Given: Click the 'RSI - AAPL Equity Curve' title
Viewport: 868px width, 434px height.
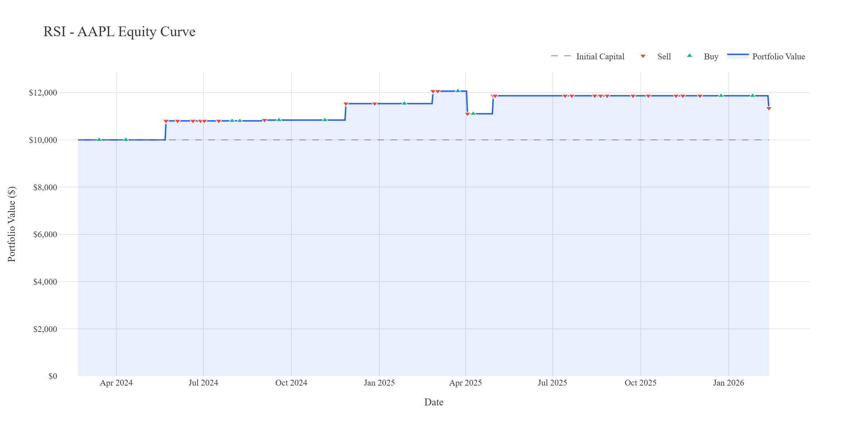Looking at the screenshot, I should [x=119, y=32].
